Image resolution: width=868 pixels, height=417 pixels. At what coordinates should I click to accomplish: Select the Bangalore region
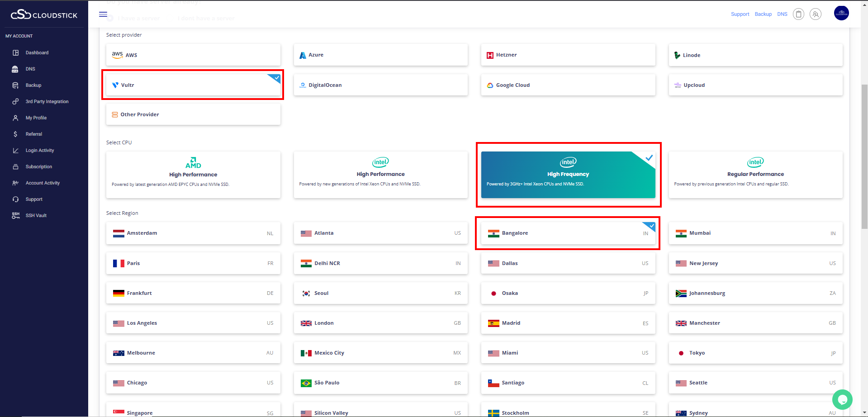568,233
